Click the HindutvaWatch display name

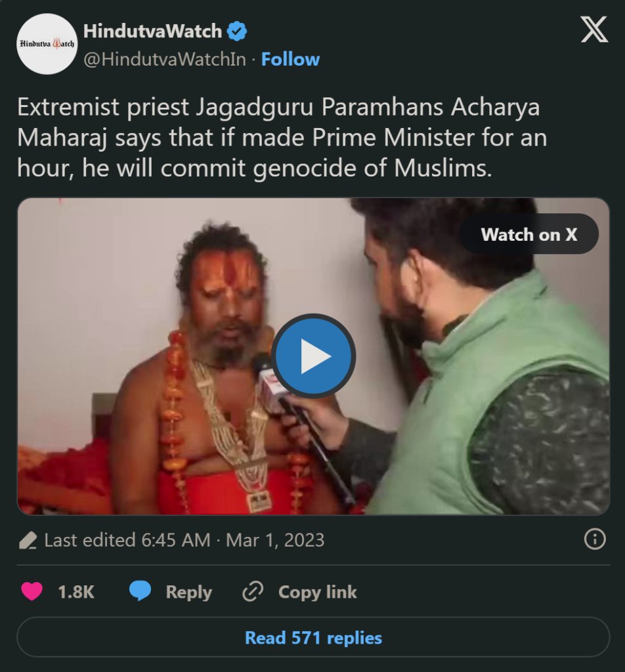point(152,30)
